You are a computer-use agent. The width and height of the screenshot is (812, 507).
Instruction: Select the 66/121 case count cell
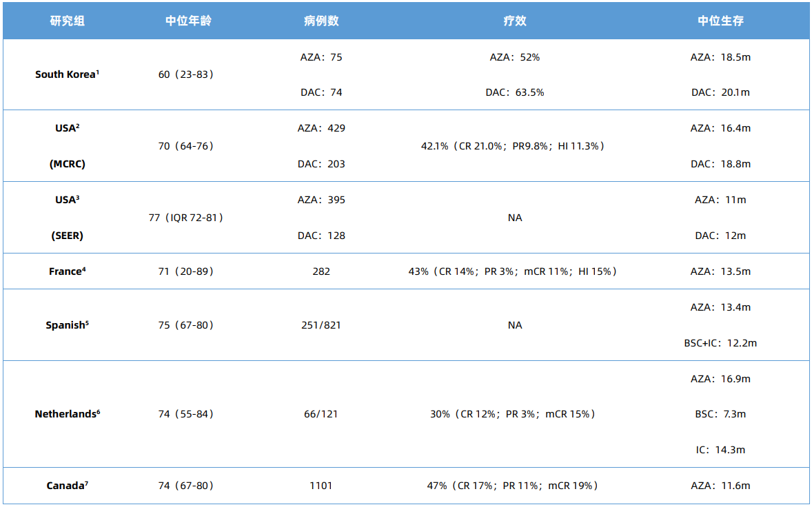point(321,414)
